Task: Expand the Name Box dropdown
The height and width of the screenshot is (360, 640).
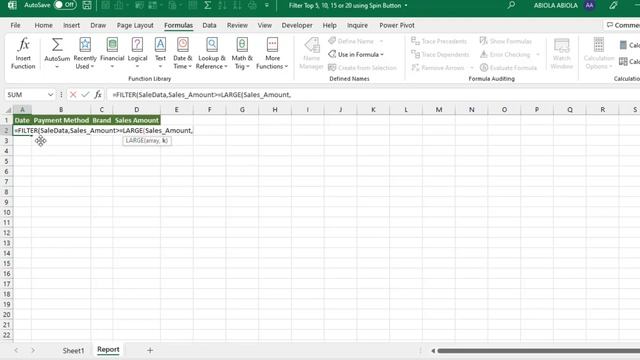Action: pyautogui.click(x=50, y=95)
